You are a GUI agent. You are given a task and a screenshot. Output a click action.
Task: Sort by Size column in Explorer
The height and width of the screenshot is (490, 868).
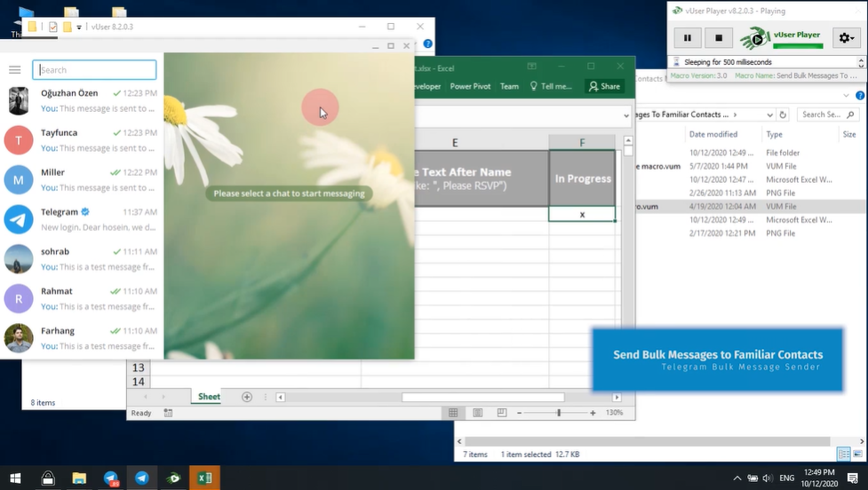click(849, 134)
